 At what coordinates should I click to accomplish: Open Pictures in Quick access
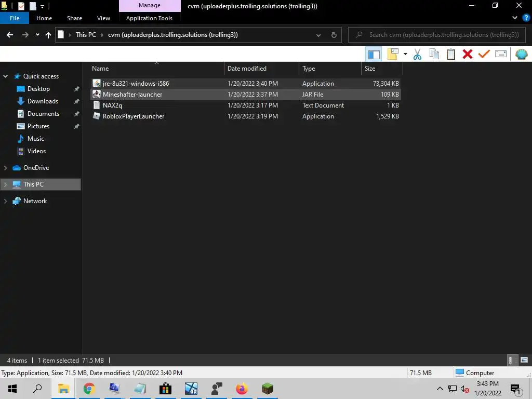pos(38,126)
